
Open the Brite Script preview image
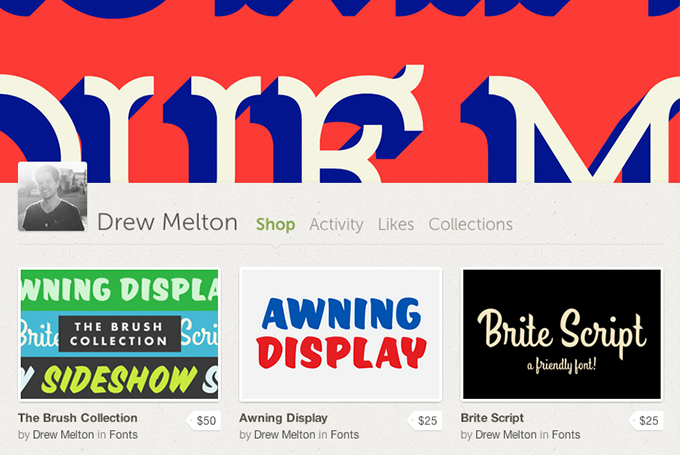(562, 334)
